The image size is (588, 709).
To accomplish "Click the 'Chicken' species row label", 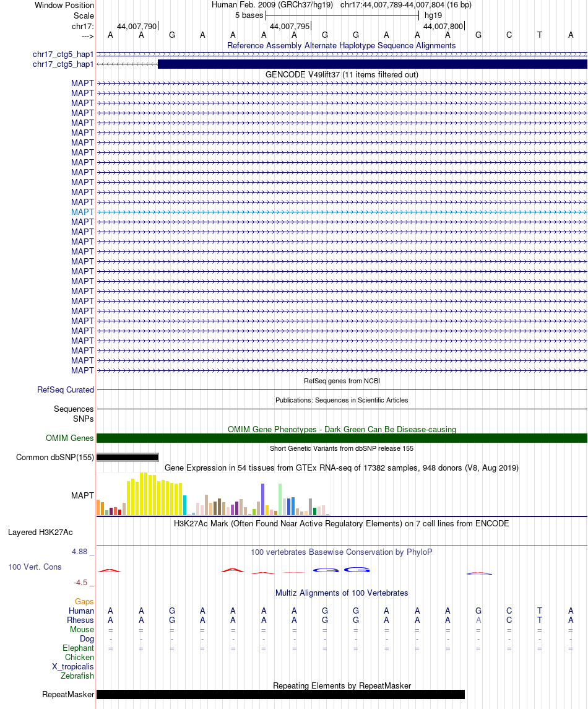I will [x=80, y=658].
